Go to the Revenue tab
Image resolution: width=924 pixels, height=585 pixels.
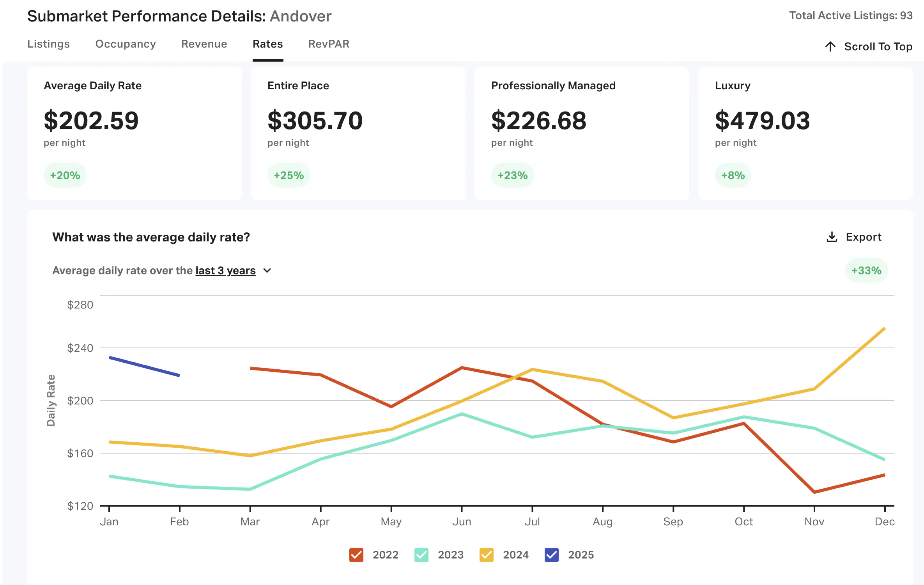pos(204,44)
